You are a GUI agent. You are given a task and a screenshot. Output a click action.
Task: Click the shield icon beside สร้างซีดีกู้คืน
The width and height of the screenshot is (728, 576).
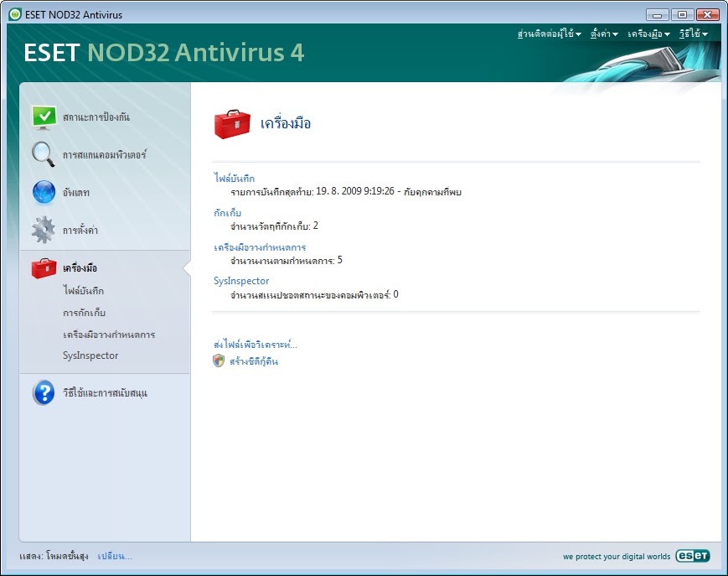click(218, 361)
